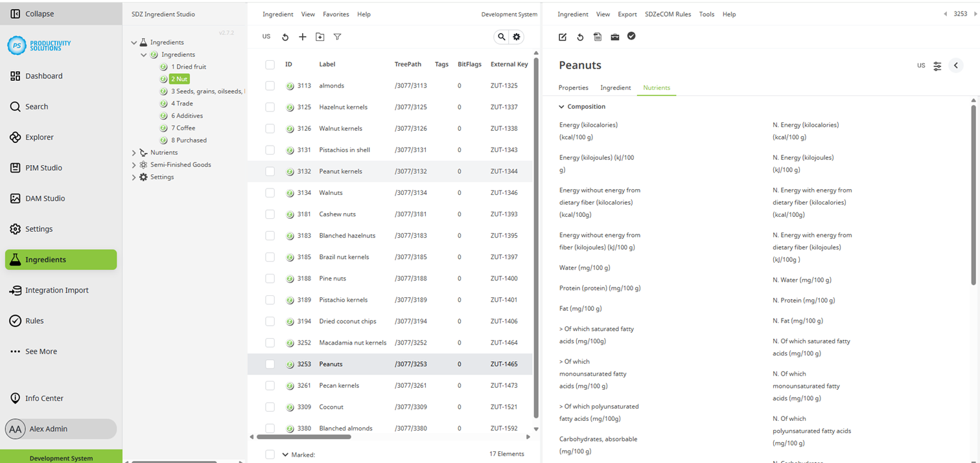Toggle the select-all checkbox above the ID column
Image resolution: width=980 pixels, height=463 pixels.
[x=270, y=64]
